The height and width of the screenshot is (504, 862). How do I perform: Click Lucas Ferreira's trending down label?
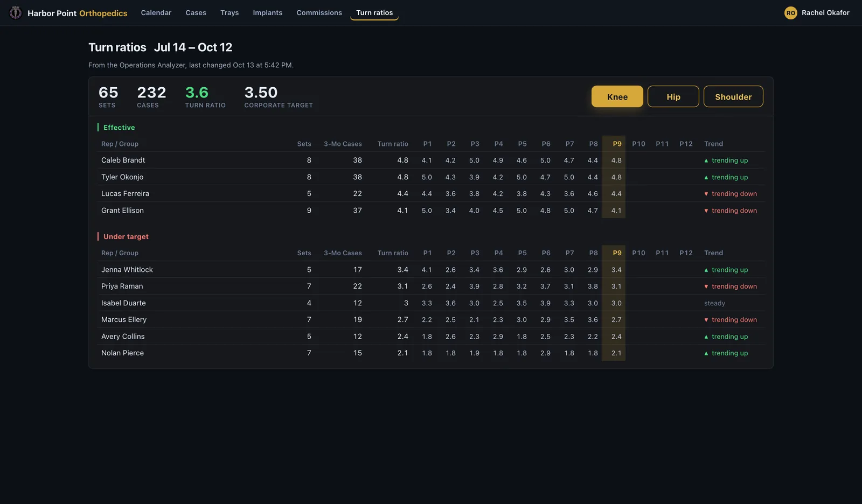731,194
